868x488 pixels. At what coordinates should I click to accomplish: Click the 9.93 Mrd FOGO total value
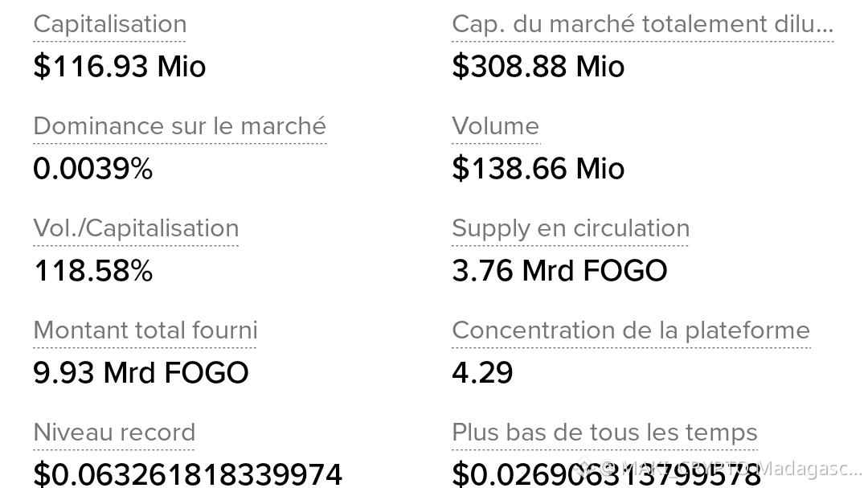click(141, 373)
